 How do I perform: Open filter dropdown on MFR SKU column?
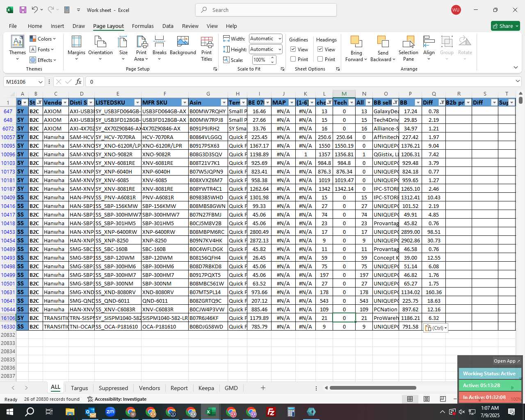pos(185,103)
